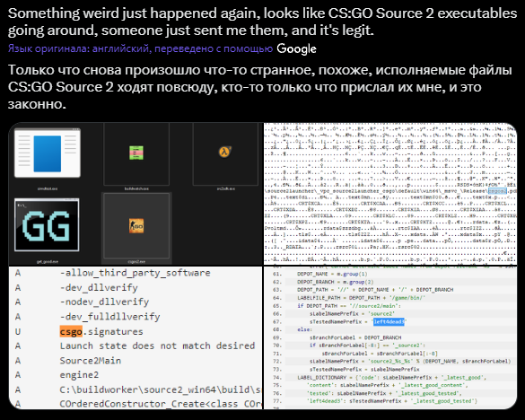Image resolution: width=525 pixels, height=420 pixels.
Task: Click line 76 'tested' dictionary entry
Action: (384, 393)
